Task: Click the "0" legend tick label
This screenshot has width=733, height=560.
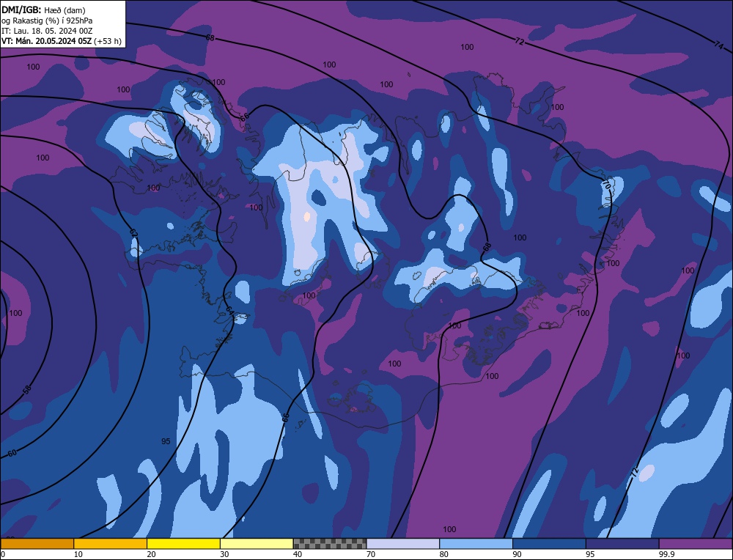Action: 3,554
